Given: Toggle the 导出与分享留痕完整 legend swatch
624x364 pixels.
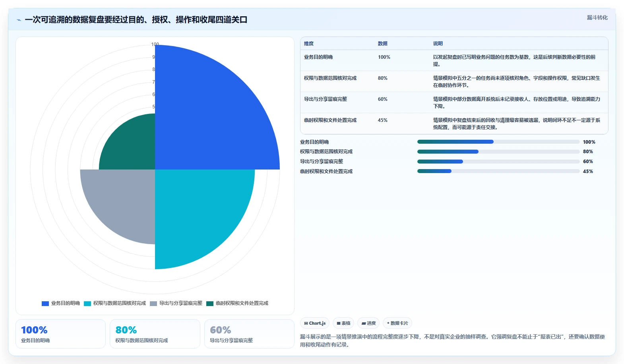Looking at the screenshot, I should pyautogui.click(x=153, y=303).
